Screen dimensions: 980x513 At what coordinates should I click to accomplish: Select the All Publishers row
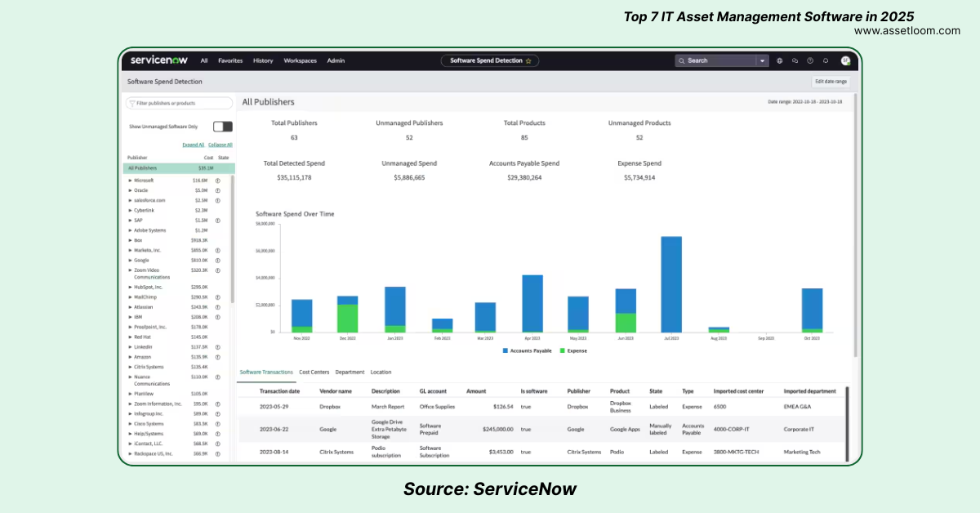(x=177, y=168)
